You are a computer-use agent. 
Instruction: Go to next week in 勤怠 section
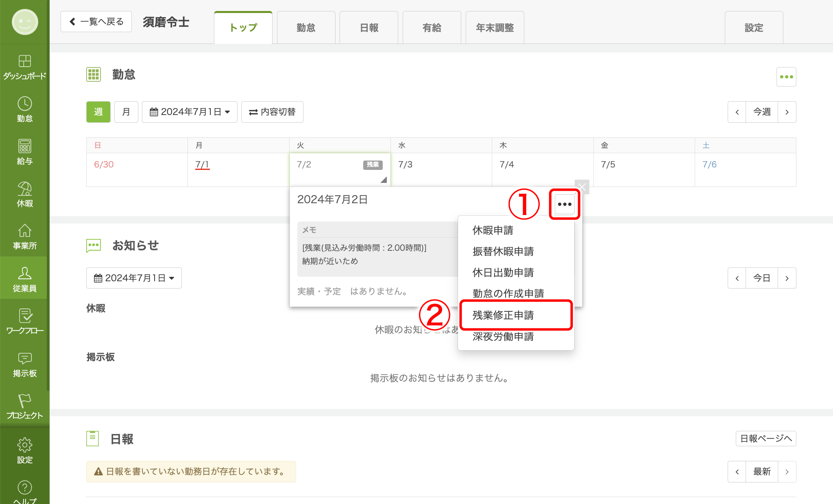click(x=787, y=112)
